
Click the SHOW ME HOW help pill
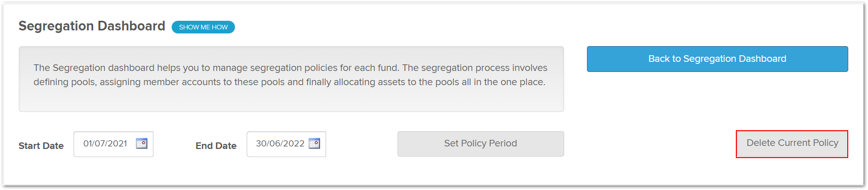(203, 27)
